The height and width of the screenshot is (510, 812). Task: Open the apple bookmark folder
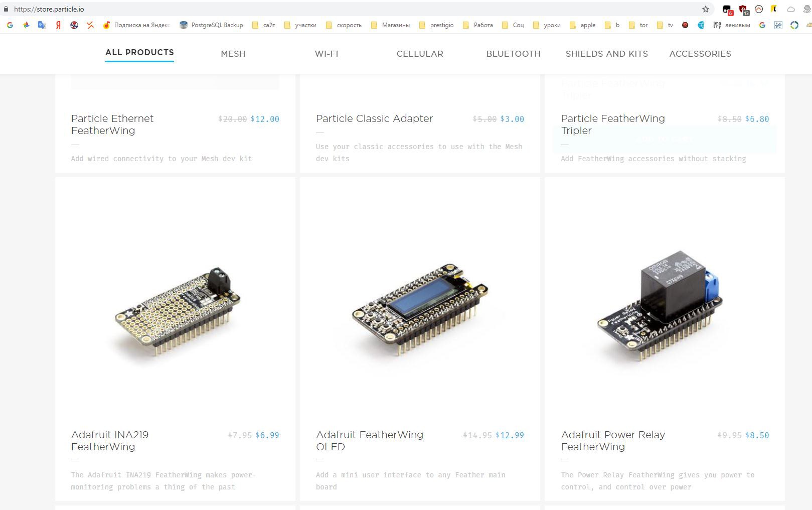tap(583, 25)
